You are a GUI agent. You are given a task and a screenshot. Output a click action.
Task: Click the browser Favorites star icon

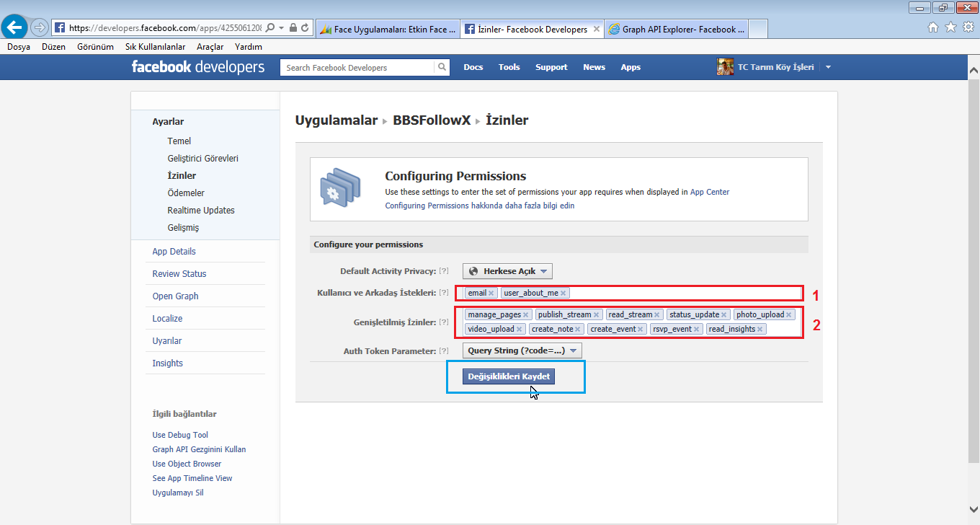coord(950,27)
